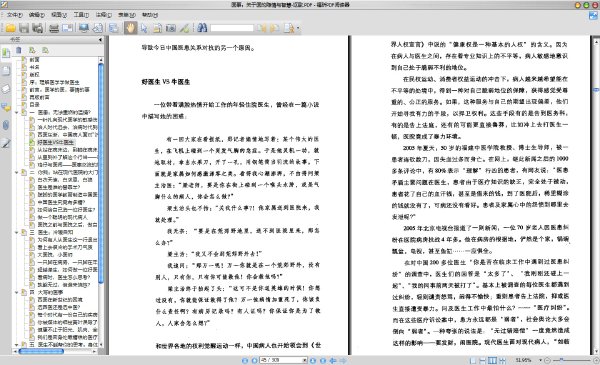Viewport: 600px width, 365px height.
Task: Collapse chapter 一 in bookmark tree
Action: (x=16, y=112)
